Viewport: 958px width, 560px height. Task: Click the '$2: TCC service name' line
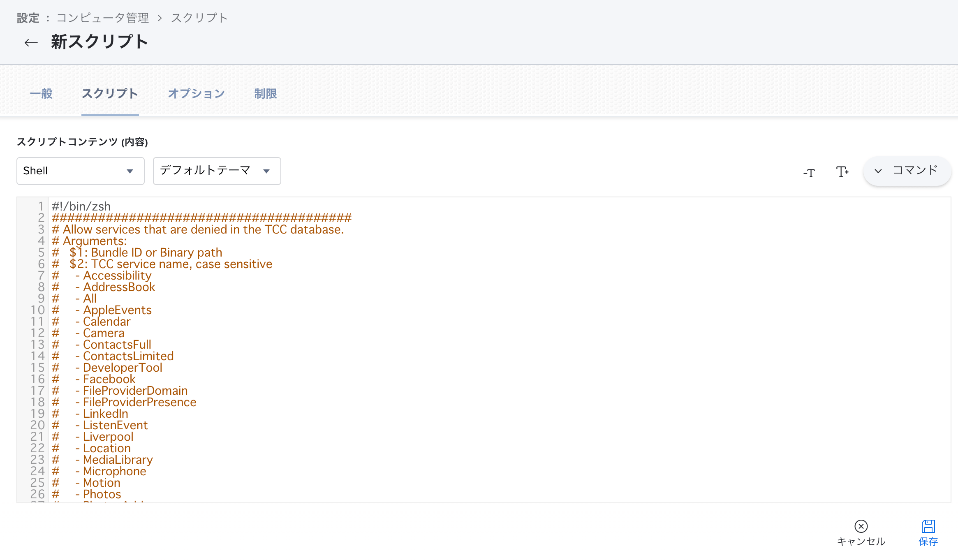[162, 264]
